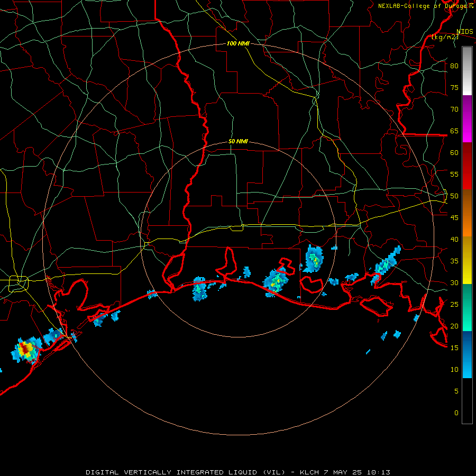Click the 40 value on the scale
The width and height of the screenshot is (476, 476).
click(x=454, y=240)
